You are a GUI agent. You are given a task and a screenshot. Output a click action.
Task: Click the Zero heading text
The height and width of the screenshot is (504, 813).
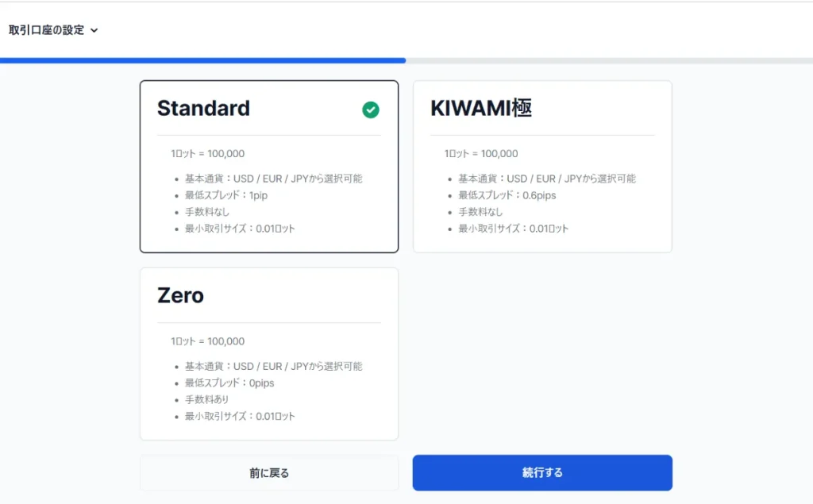pos(181,295)
